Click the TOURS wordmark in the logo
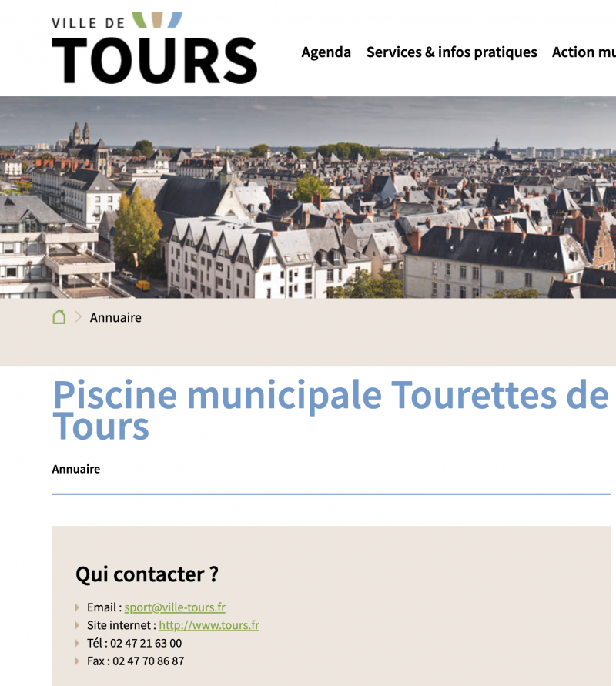Viewport: 616px width, 686px height. [x=154, y=60]
